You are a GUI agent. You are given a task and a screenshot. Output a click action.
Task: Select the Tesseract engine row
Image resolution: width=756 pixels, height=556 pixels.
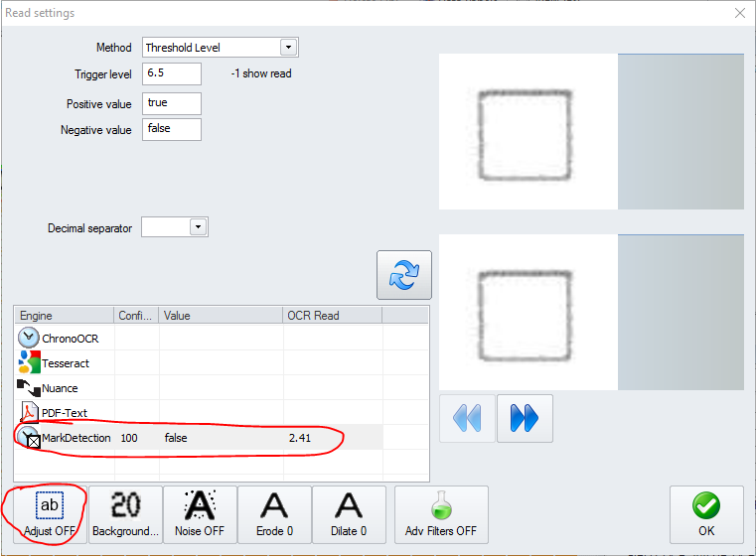point(222,362)
